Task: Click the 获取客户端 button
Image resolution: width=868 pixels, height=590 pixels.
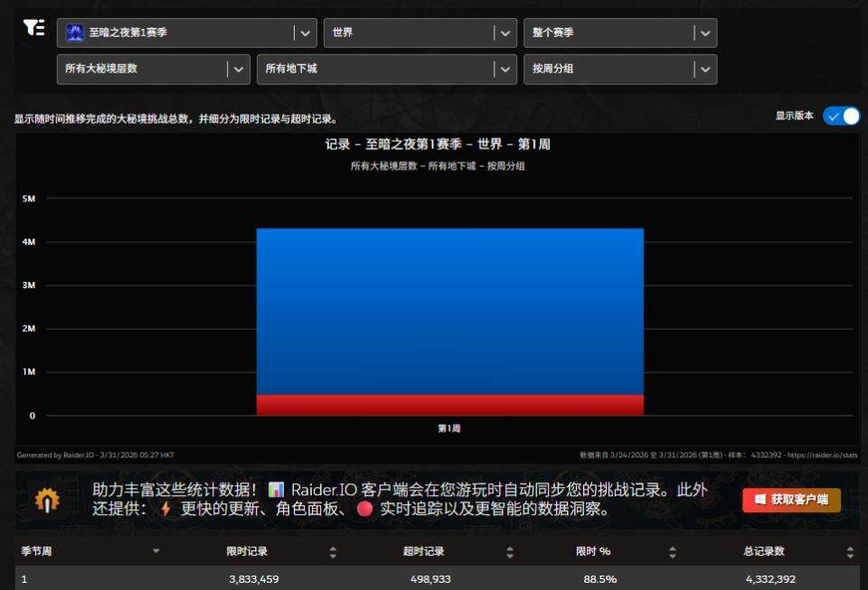Action: tap(790, 500)
